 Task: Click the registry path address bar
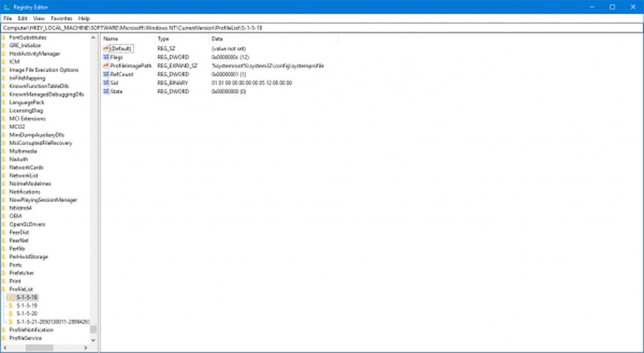click(x=322, y=28)
